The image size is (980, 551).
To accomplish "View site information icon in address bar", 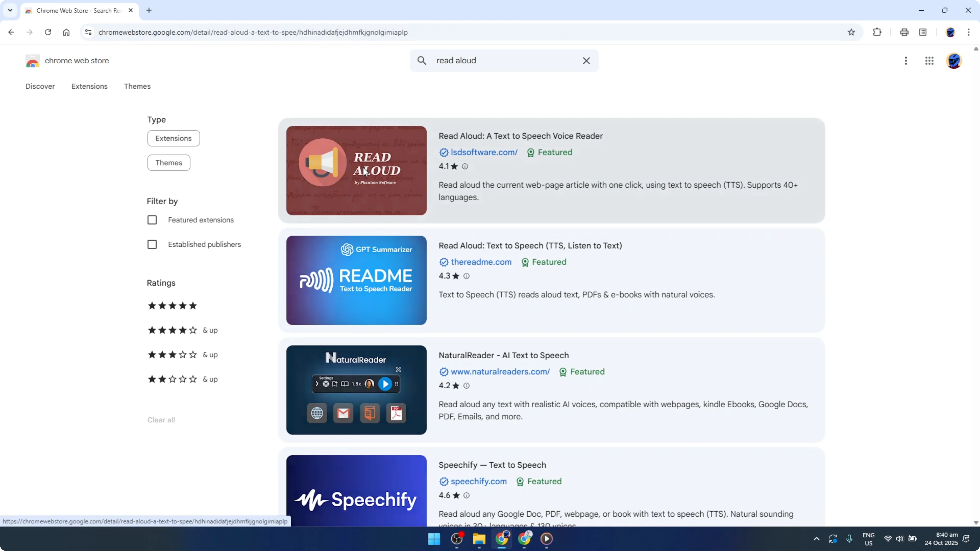I will coord(88,32).
